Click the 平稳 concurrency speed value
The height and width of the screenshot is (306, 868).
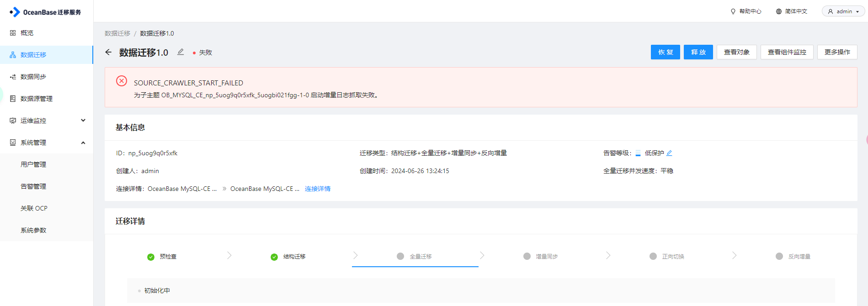tap(667, 171)
